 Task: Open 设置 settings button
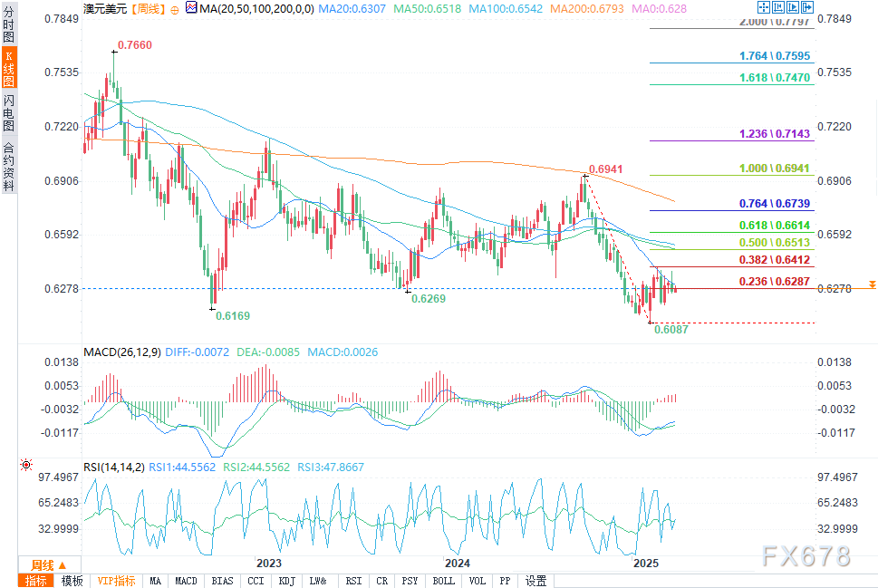pos(535,581)
